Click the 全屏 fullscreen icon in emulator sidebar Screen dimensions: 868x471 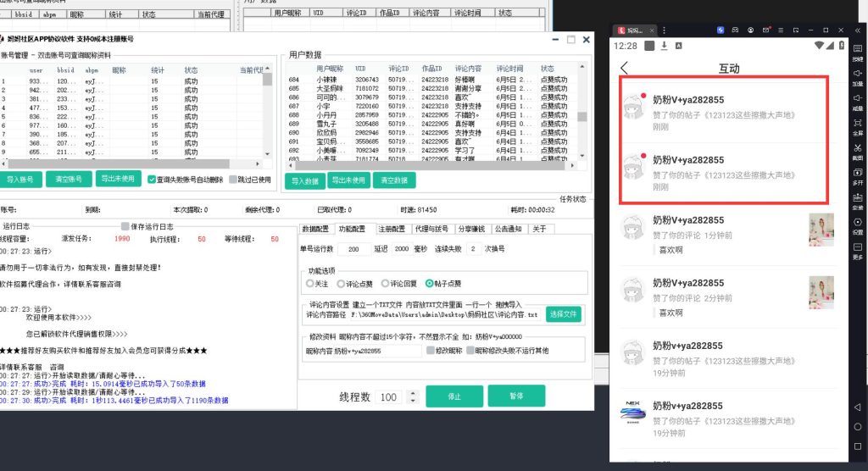857,125
